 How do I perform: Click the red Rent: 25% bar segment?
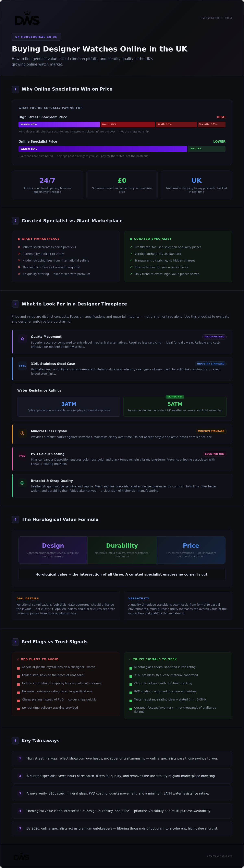(x=127, y=124)
